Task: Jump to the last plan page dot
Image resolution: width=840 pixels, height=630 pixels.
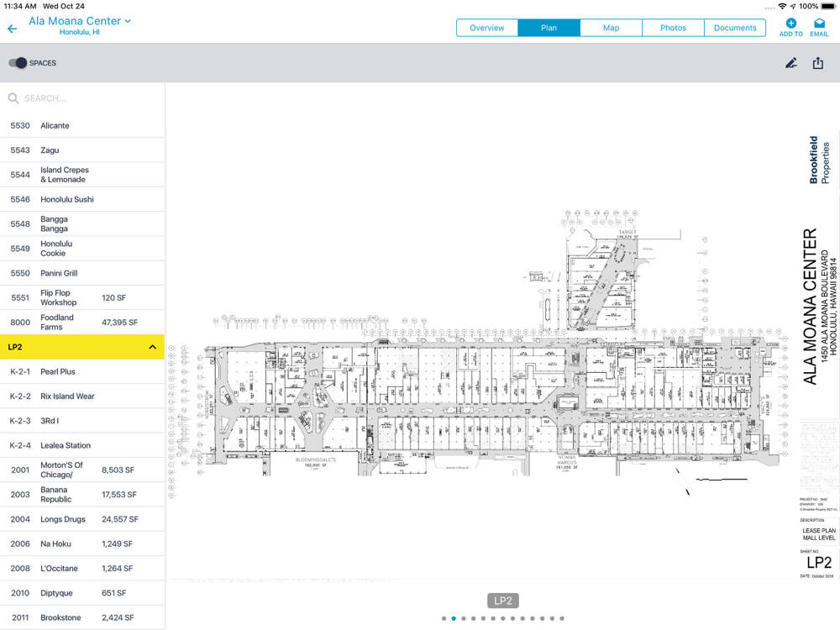Action: click(562, 619)
